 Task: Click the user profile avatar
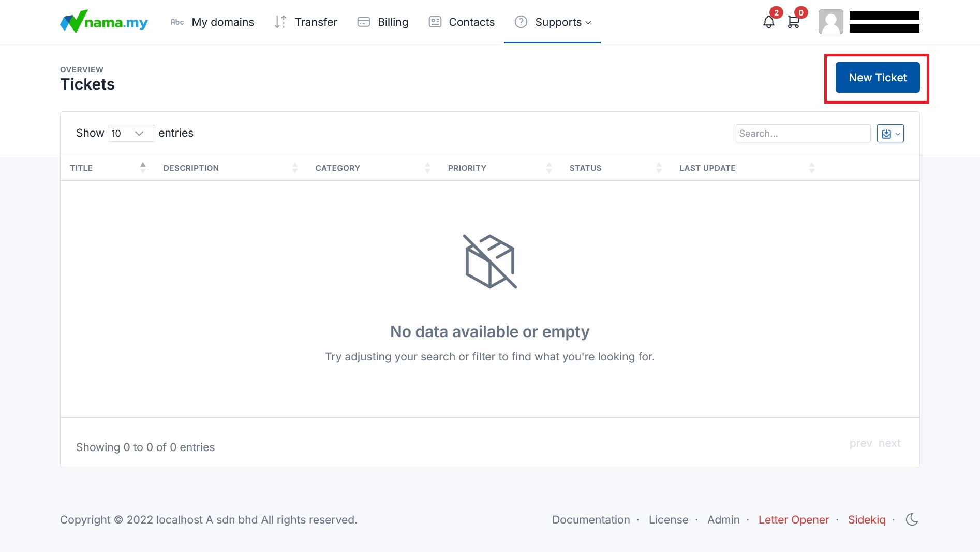(830, 22)
